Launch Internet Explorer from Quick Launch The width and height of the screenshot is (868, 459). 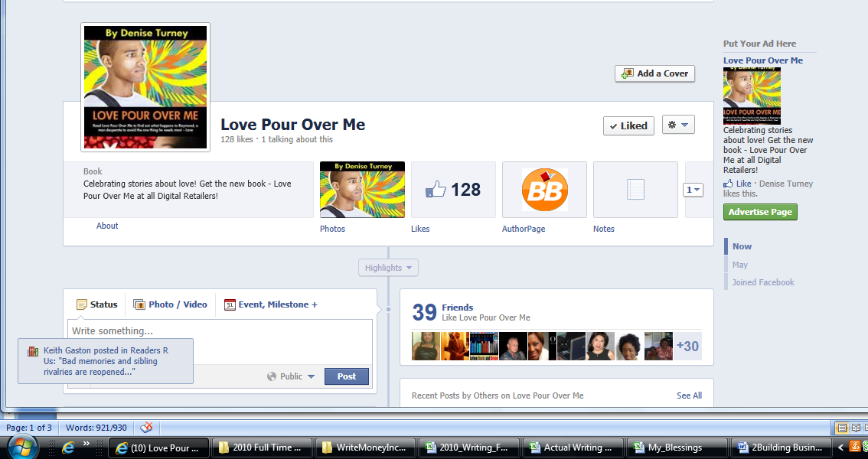(68, 448)
